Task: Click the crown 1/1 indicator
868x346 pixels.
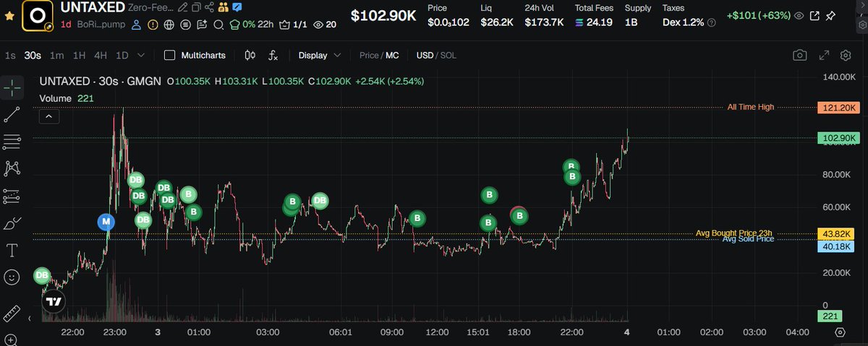Action: pyautogui.click(x=294, y=24)
